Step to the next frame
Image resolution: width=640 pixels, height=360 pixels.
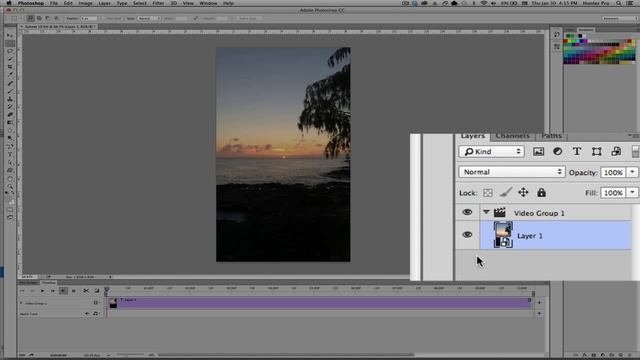coord(53,291)
